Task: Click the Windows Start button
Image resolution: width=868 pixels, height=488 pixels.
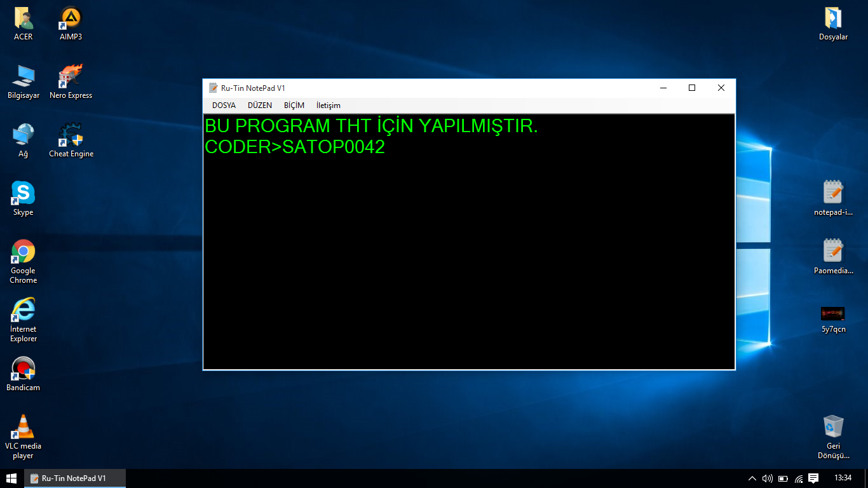Action: click(11, 478)
